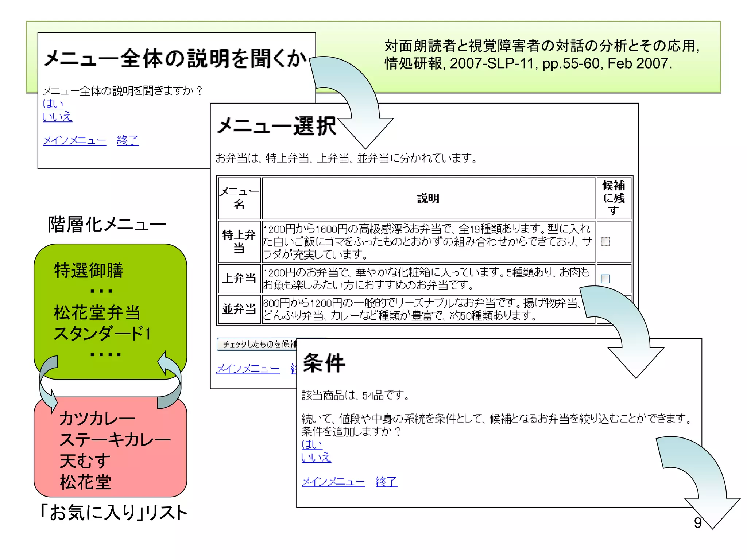Click 特選御膳 in green box
Image resolution: width=747 pixels, height=560 pixels.
89,271
